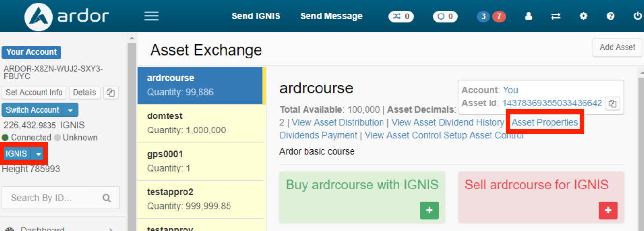Click the Add Asset button
The width and height of the screenshot is (644, 231).
617,47
